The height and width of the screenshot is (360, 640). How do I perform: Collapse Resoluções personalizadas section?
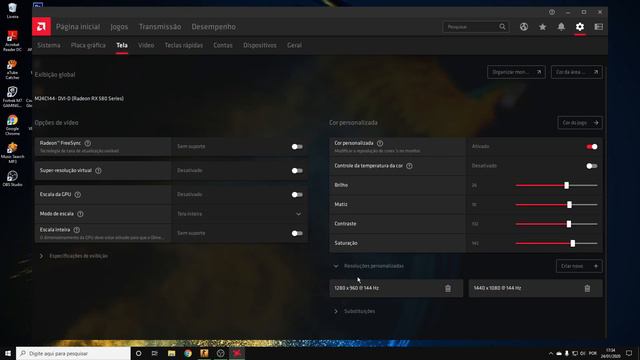pos(369,266)
